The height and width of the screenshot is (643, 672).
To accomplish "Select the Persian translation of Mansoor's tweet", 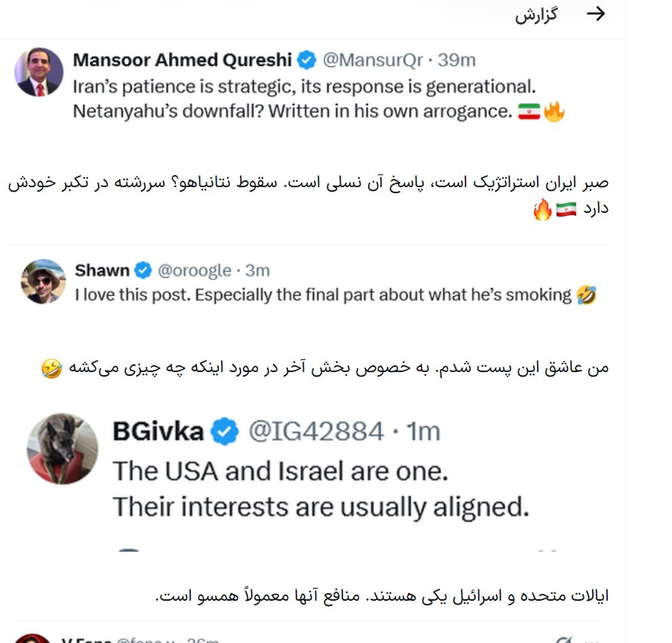I will [x=317, y=195].
